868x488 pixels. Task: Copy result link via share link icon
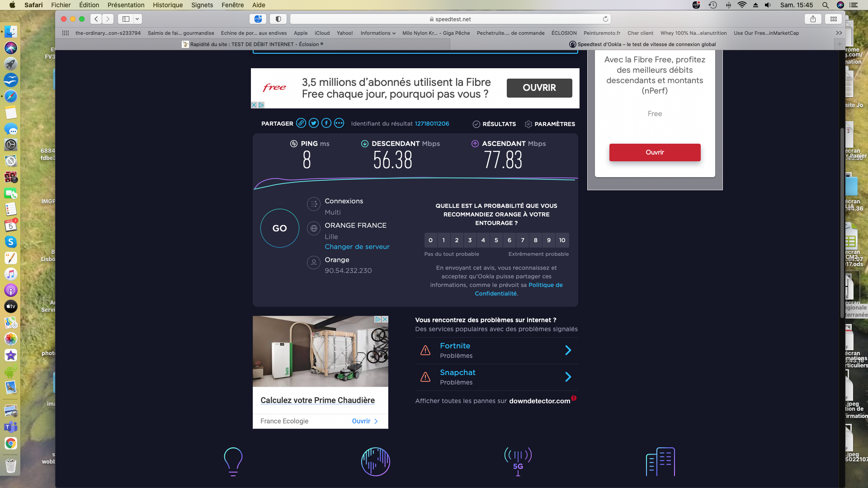(x=301, y=123)
